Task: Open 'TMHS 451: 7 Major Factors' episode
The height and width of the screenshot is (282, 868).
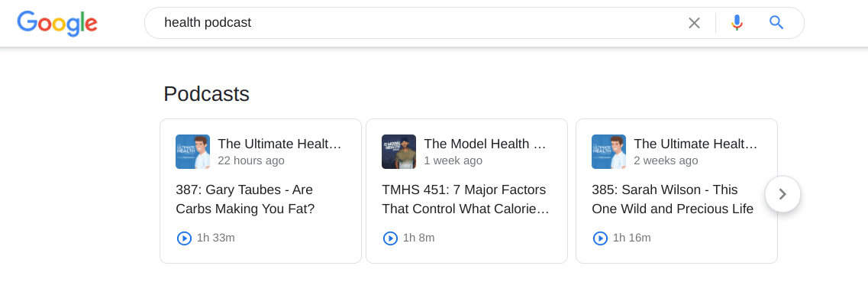Action: 466,199
